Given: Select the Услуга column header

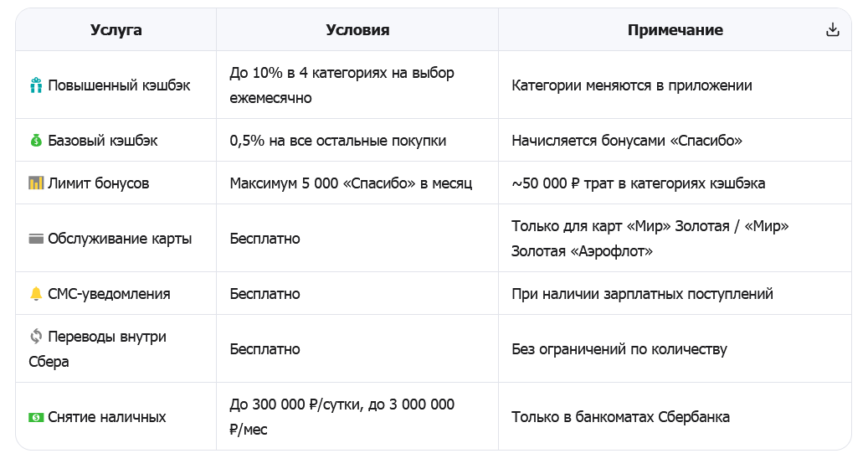Looking at the screenshot, I should (x=116, y=30).
